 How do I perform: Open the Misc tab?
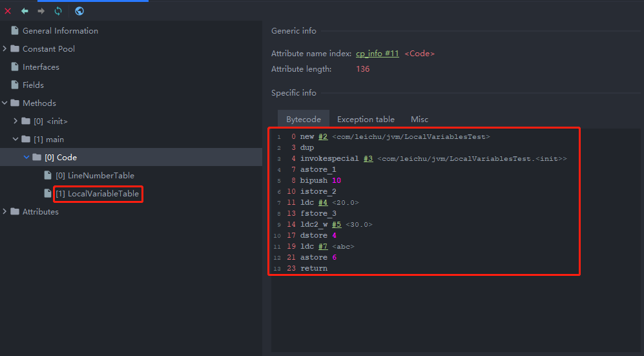tap(419, 120)
